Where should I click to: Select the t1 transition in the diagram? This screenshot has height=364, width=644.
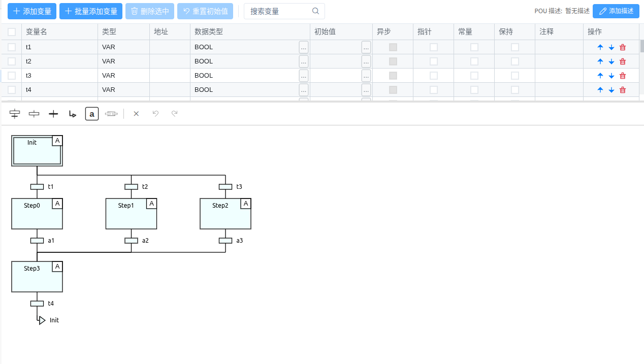point(37,187)
